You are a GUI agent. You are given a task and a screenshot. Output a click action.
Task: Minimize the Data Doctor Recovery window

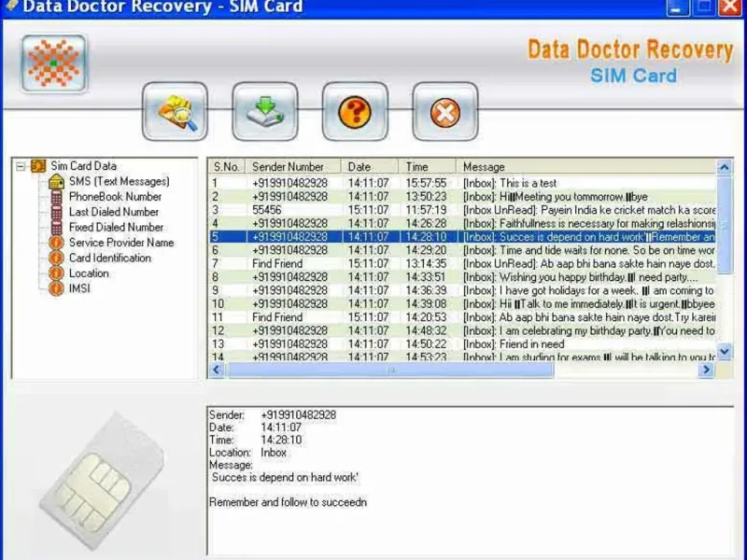(x=677, y=7)
